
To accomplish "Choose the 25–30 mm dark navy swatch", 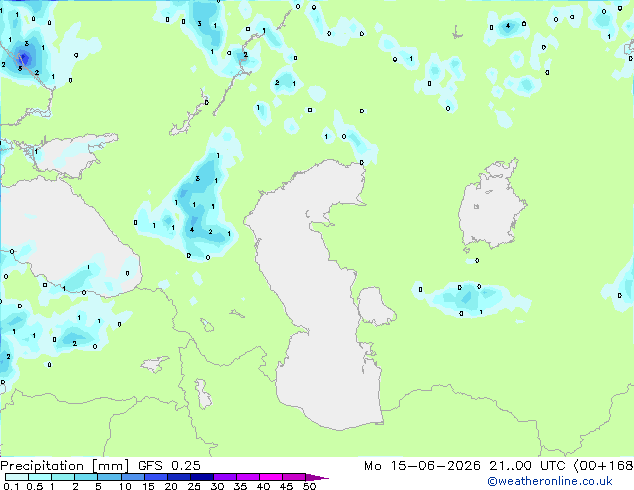I will coord(202,477).
